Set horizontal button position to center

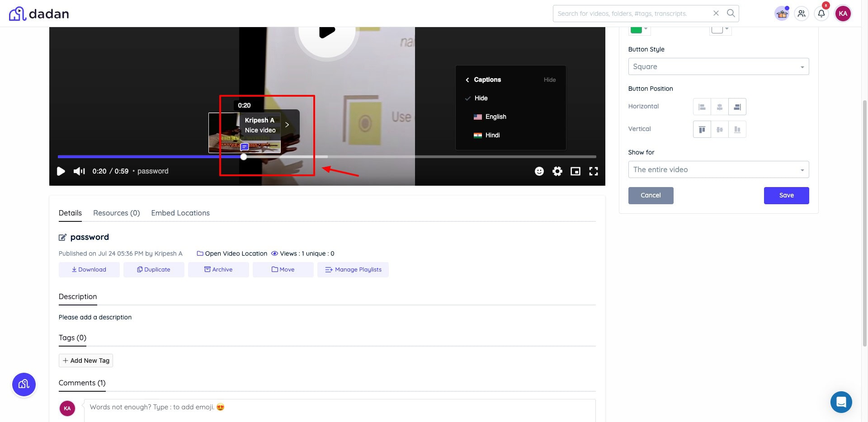coord(719,107)
